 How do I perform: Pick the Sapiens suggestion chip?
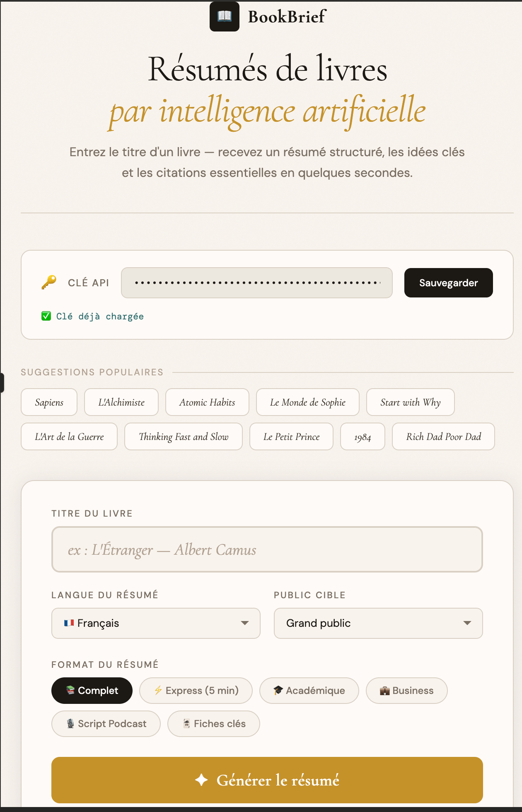tap(49, 402)
